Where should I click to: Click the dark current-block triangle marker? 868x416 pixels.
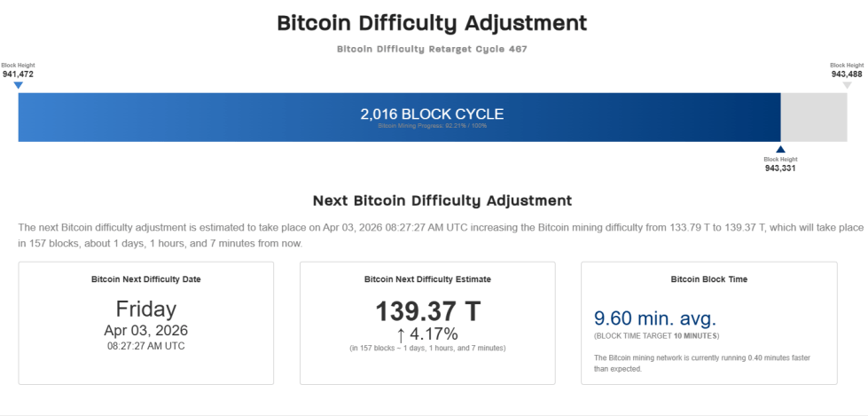tap(780, 150)
